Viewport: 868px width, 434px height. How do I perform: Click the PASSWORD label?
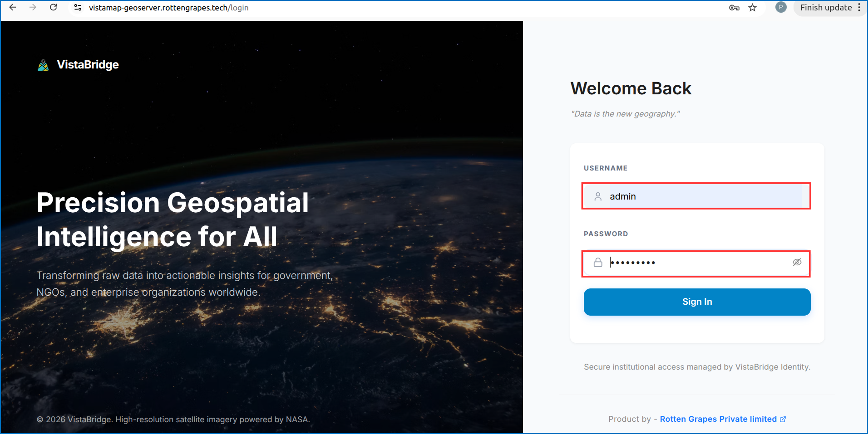[606, 234]
